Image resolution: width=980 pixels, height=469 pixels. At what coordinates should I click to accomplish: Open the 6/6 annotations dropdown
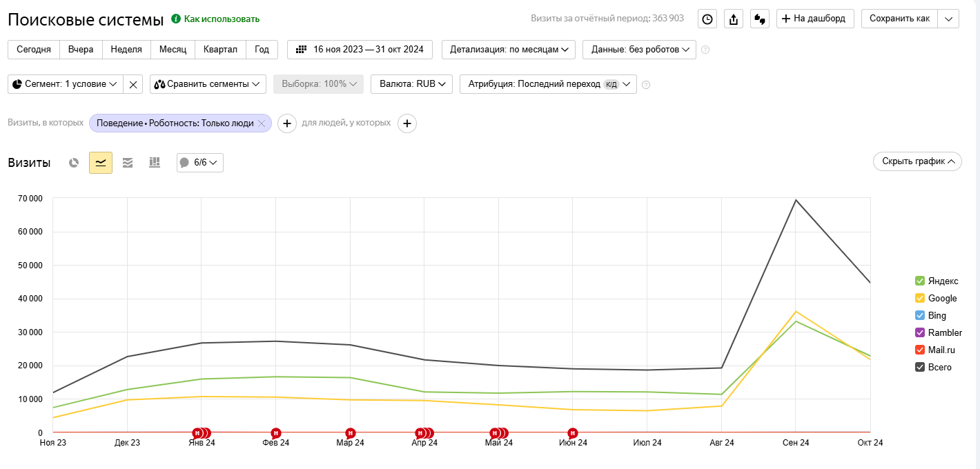pyautogui.click(x=200, y=163)
